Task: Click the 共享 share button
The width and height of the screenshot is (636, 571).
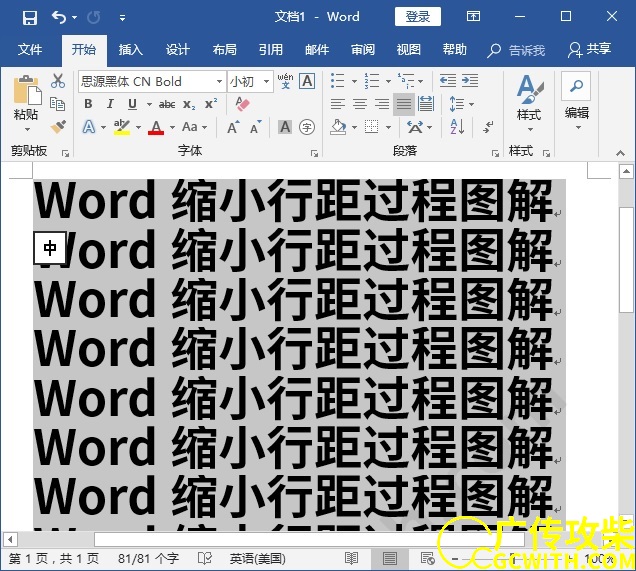Action: tap(589, 49)
